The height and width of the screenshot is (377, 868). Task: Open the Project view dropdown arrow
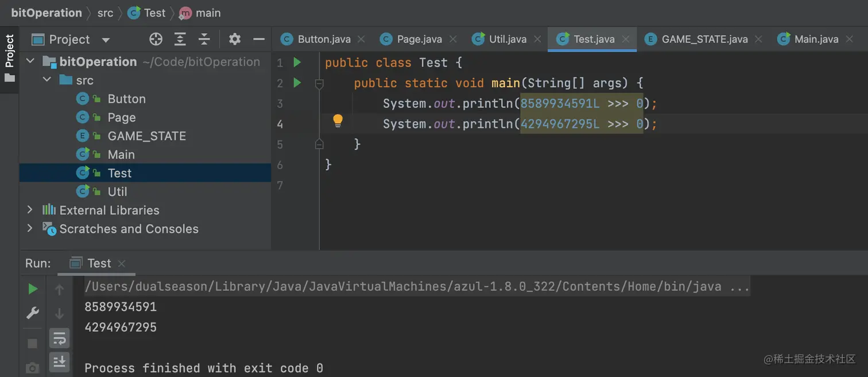(x=106, y=40)
